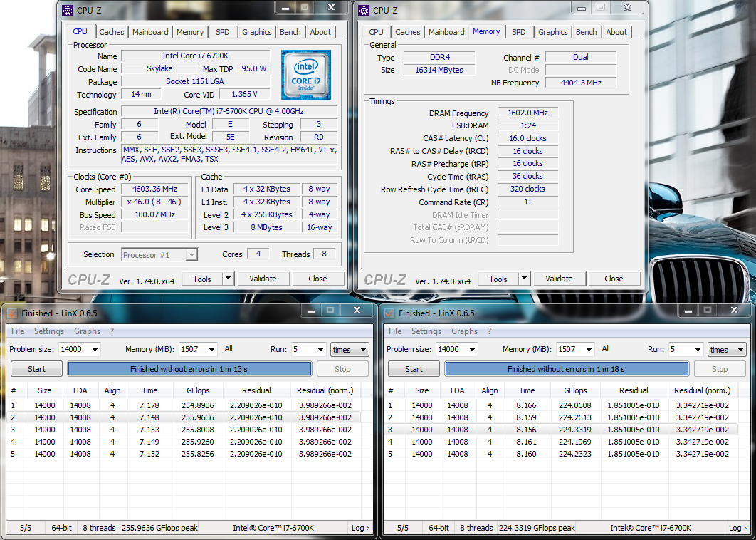Click Close button in left CPU-Z window

click(317, 279)
